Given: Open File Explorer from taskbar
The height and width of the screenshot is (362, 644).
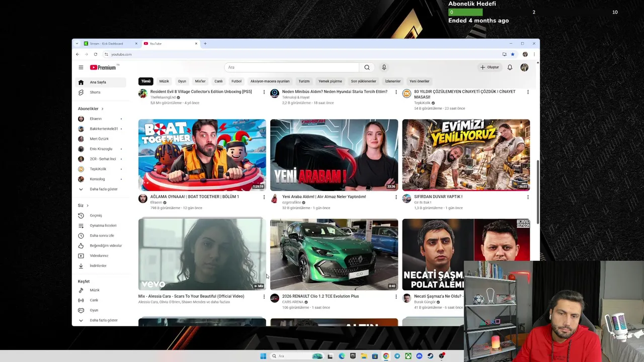Looking at the screenshot, I should click(364, 356).
